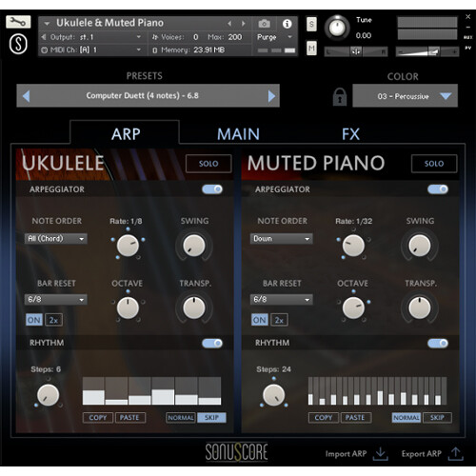Select the next preset with the right arrow
This screenshot has width=476, height=476.
coord(271,96)
